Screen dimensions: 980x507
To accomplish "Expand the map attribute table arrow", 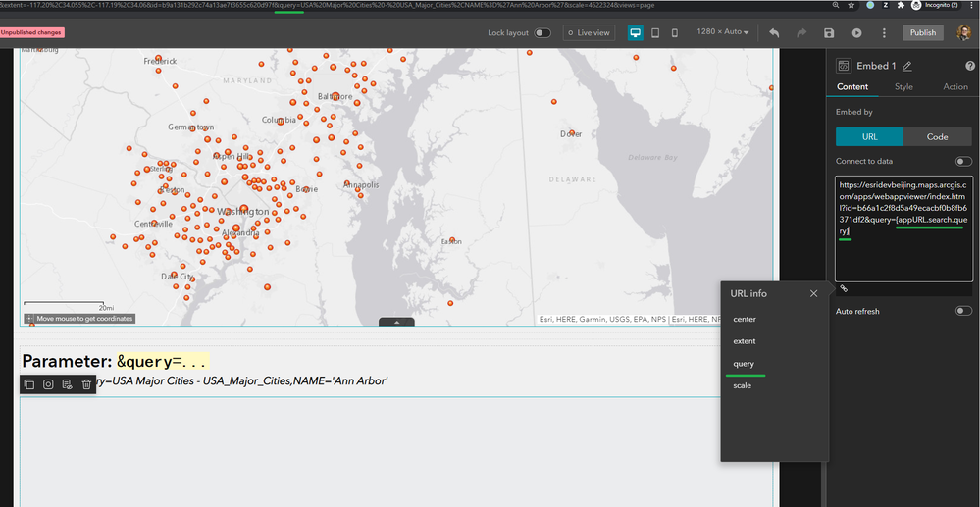I will (x=396, y=322).
